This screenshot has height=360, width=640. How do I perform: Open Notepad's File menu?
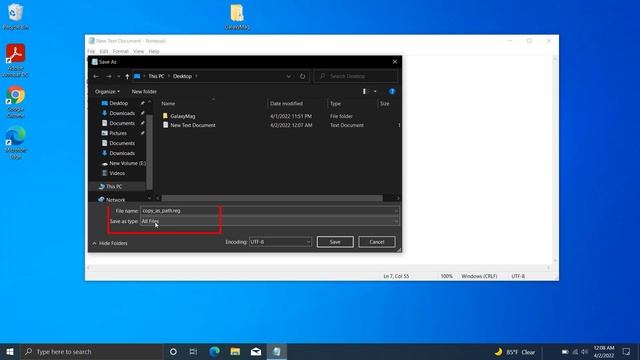[x=91, y=51]
